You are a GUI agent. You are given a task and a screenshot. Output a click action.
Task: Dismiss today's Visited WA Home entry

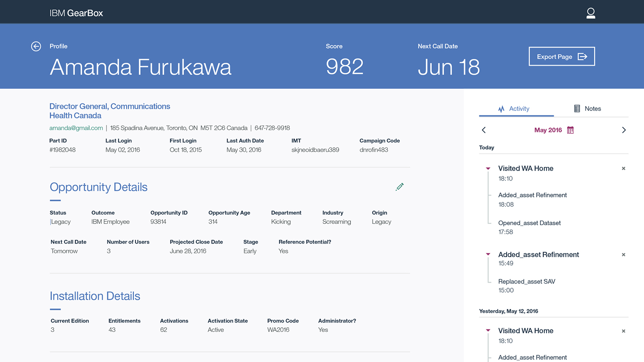click(x=623, y=169)
